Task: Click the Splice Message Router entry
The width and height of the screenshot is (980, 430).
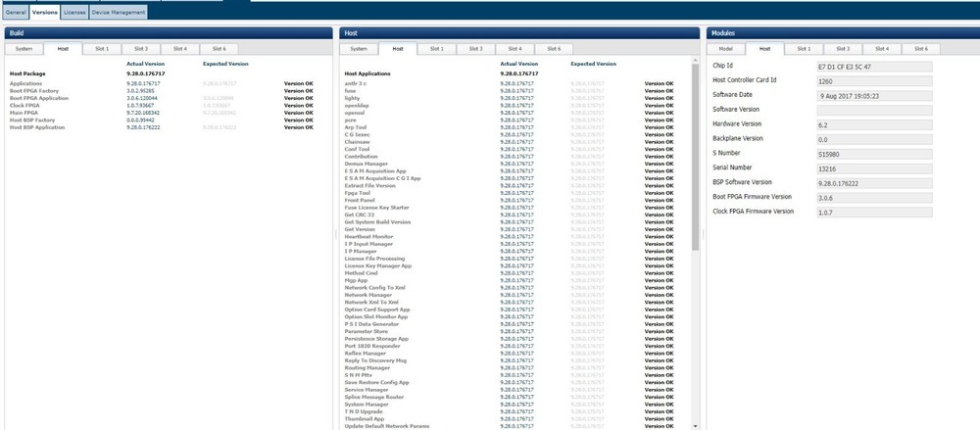Action: click(374, 397)
